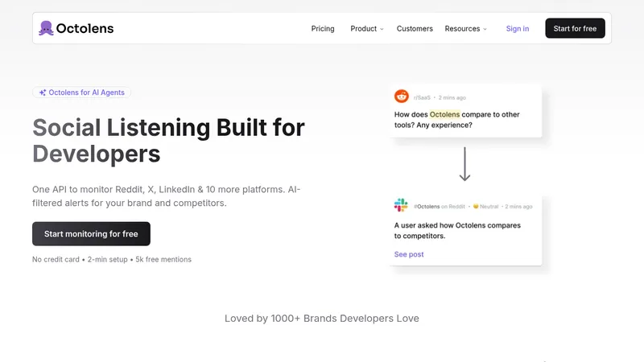Click the Octolens brand name text

click(85, 28)
